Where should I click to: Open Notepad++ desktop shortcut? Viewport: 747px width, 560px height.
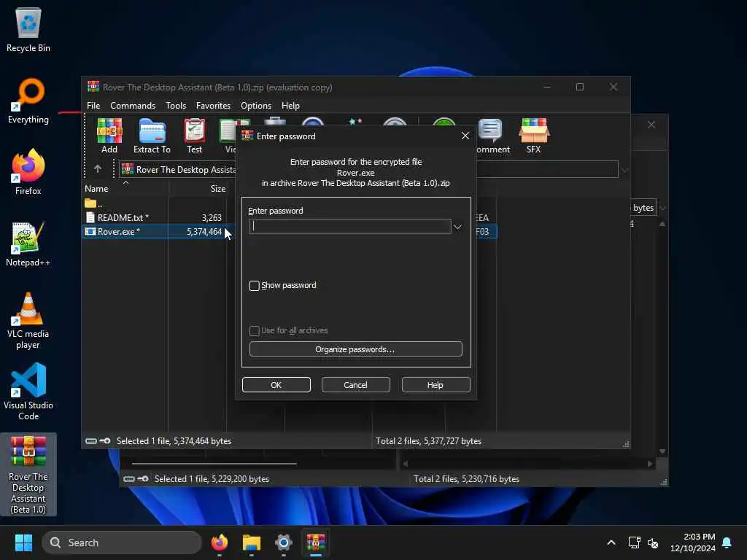pos(28,244)
